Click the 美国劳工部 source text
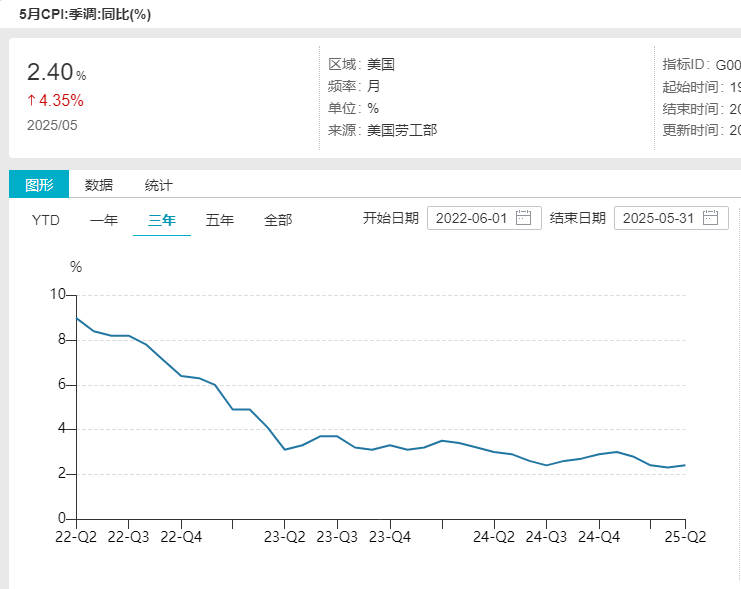This screenshot has width=741, height=589. [x=402, y=130]
